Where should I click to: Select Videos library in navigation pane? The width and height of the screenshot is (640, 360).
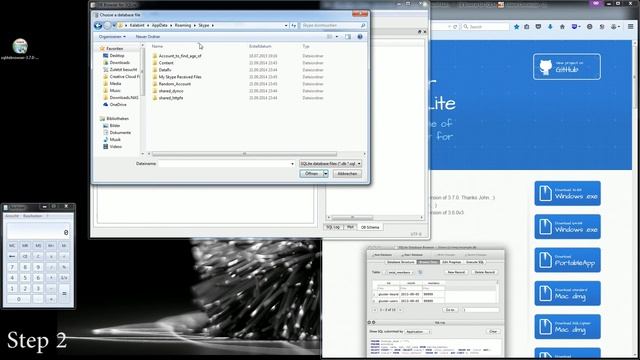tap(116, 147)
